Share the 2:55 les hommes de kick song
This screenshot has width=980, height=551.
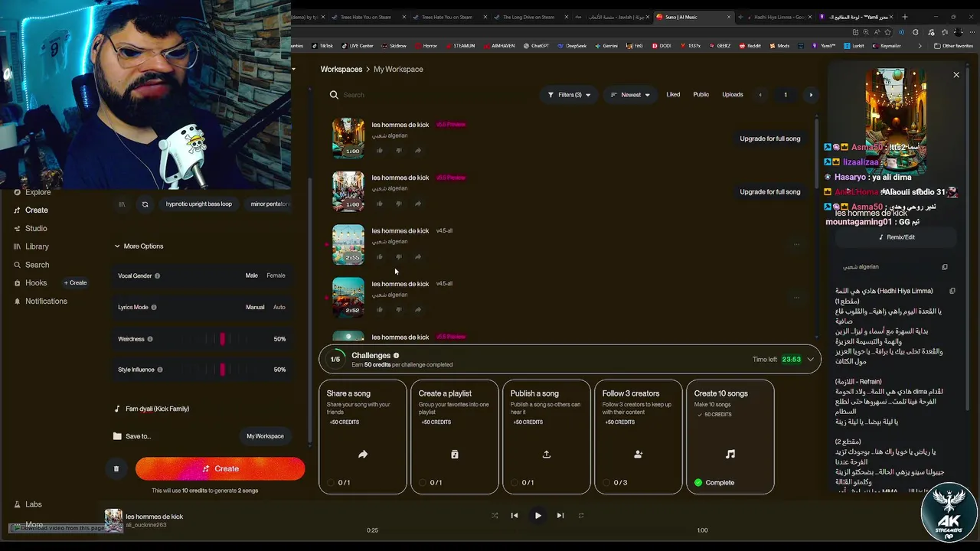[418, 257]
